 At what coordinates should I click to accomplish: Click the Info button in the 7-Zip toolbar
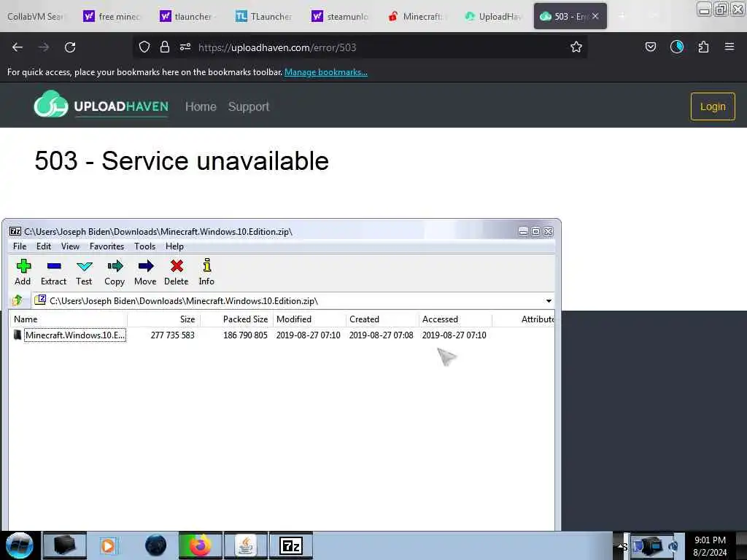point(206,273)
